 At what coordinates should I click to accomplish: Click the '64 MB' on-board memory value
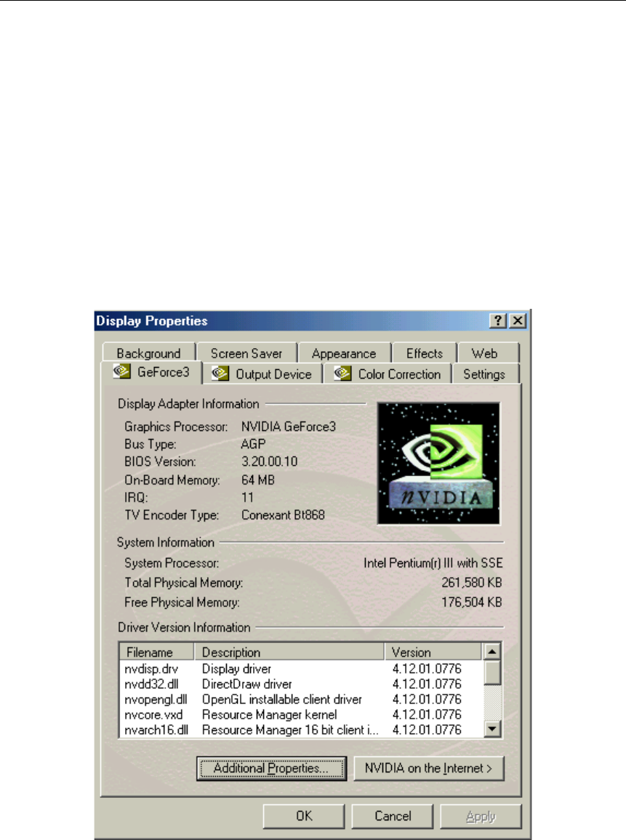coord(258,480)
